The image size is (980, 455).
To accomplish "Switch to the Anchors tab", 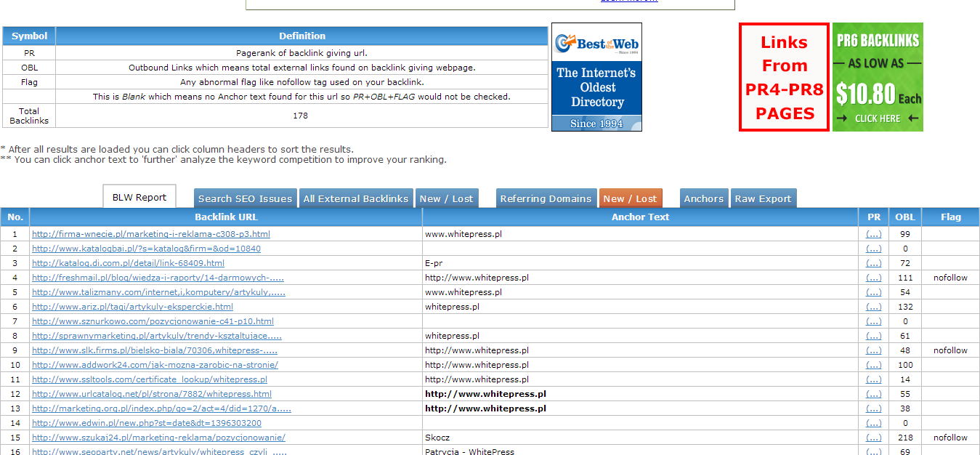I will 704,198.
